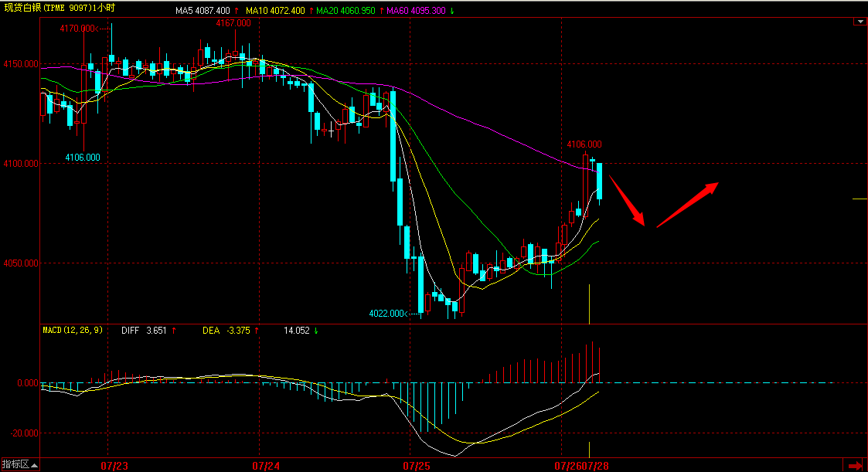Open the chart dropdown arrow at top right
The height and width of the screenshot is (472, 868).
pos(859,22)
